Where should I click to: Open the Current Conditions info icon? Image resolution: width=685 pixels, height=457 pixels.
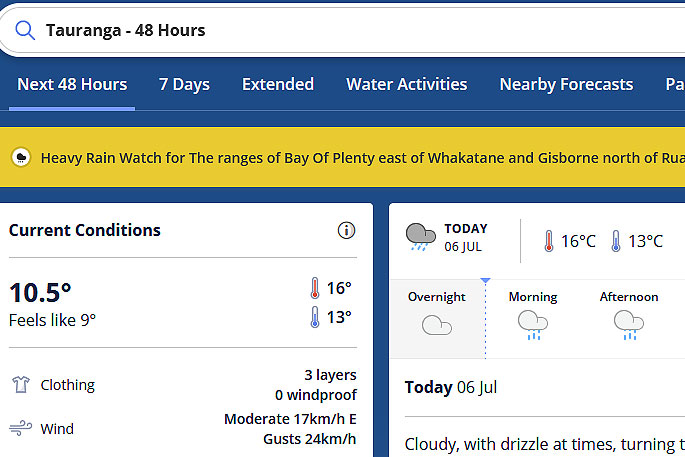(346, 230)
